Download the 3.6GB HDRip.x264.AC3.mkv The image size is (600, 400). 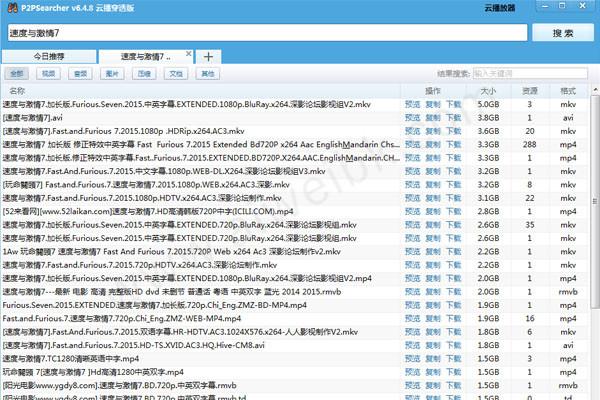click(x=454, y=131)
